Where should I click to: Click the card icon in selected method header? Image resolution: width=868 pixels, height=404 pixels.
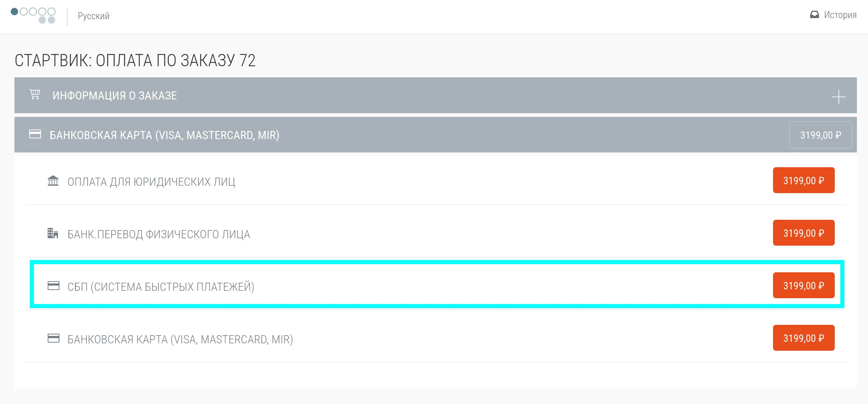tap(35, 134)
